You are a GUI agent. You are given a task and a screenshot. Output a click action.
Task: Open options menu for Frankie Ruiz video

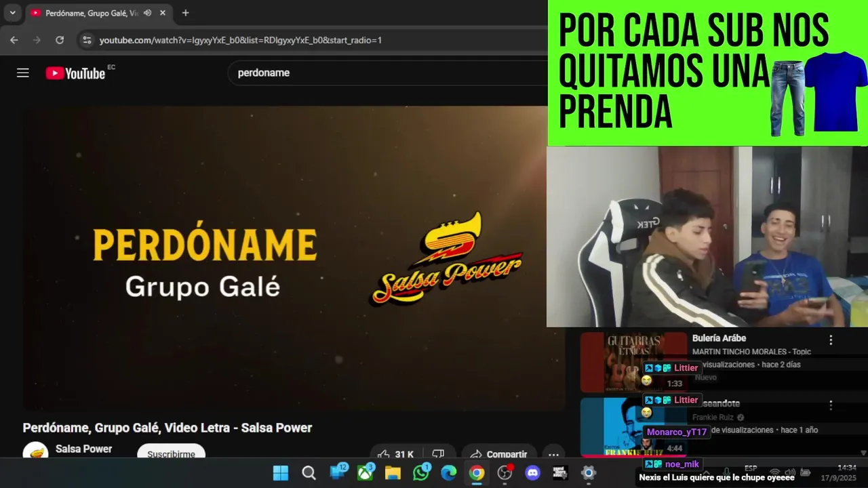point(831,405)
